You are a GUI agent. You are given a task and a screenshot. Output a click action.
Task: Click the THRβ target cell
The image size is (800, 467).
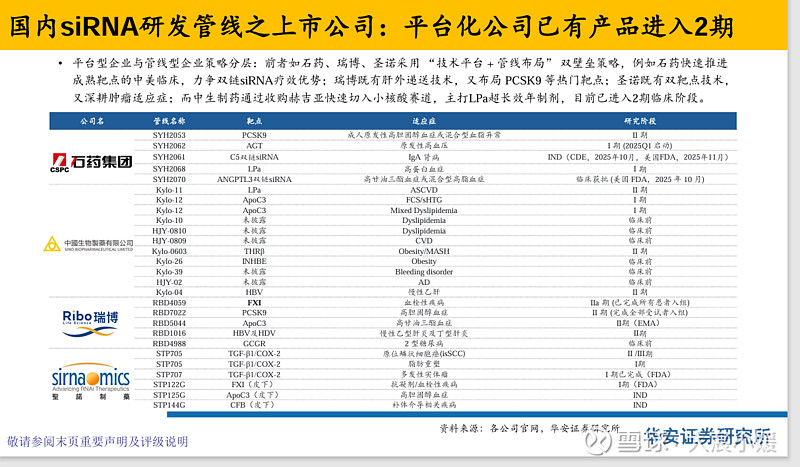(254, 251)
